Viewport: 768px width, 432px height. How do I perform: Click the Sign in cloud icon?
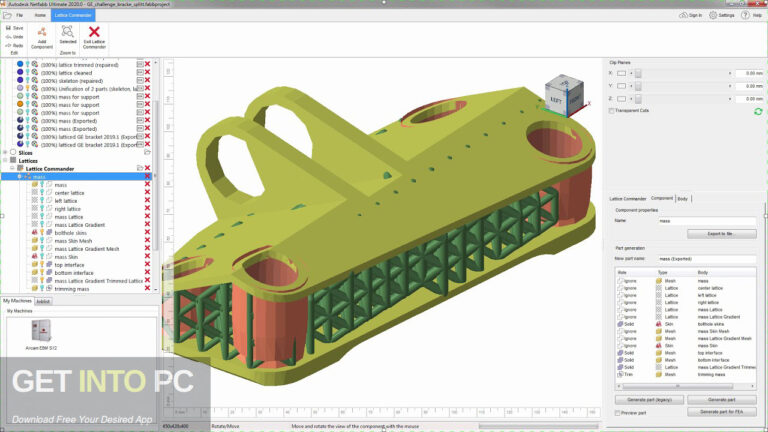click(683, 15)
